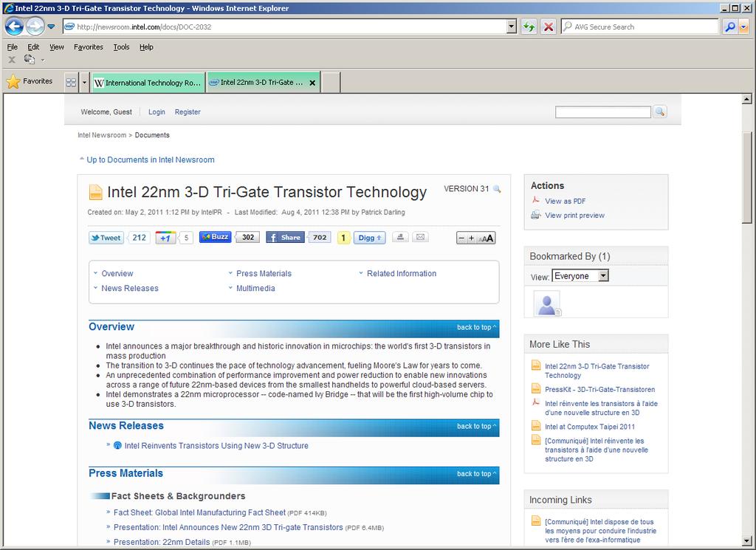Image resolution: width=756 pixels, height=550 pixels.
Task: Expand the address bar URL history dropdown
Action: pos(512,27)
